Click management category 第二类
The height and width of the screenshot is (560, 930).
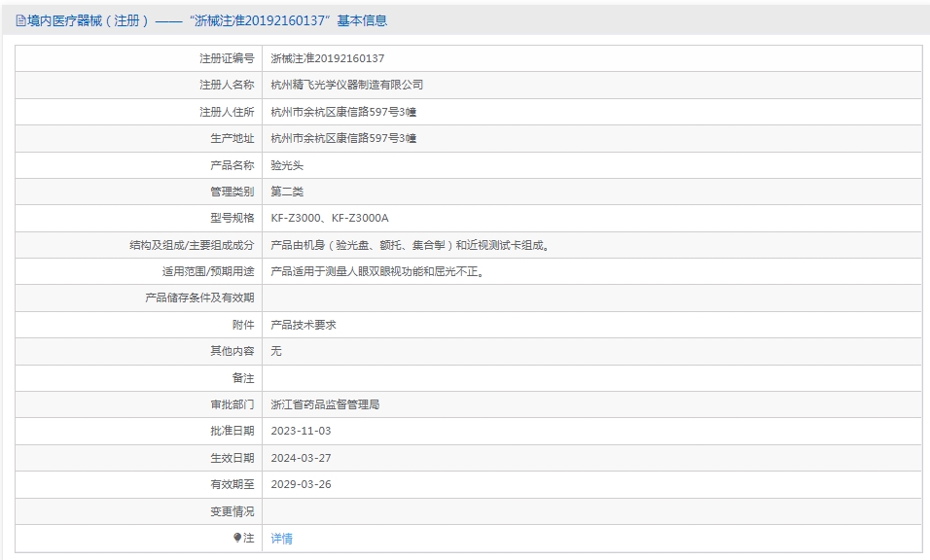(287, 192)
